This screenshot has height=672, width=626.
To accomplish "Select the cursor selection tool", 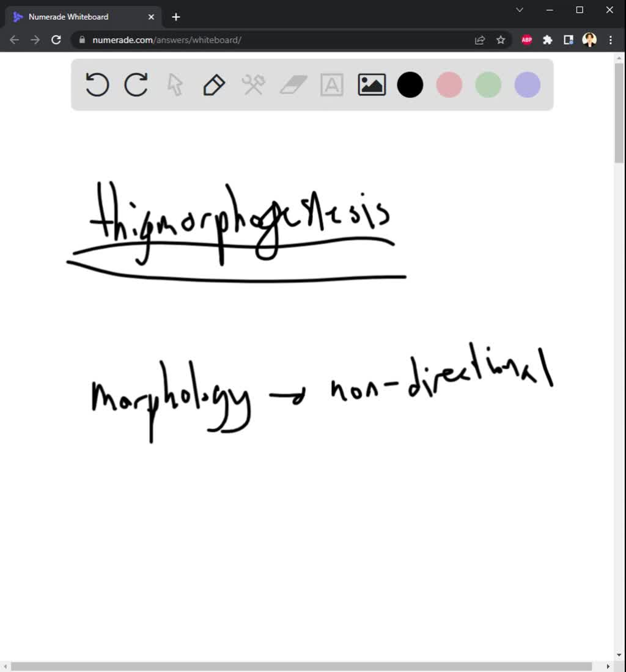I will point(175,85).
